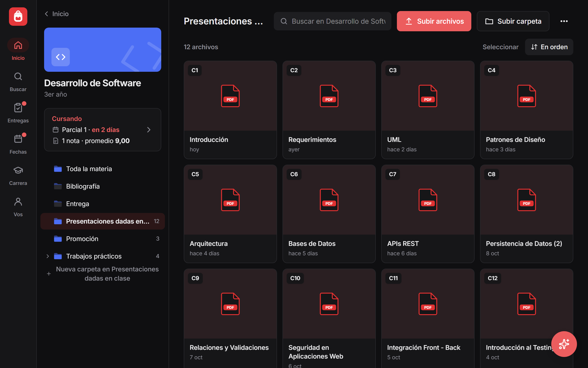Open the UML PDF card
Viewport: 588px width, 368px height.
(x=428, y=110)
